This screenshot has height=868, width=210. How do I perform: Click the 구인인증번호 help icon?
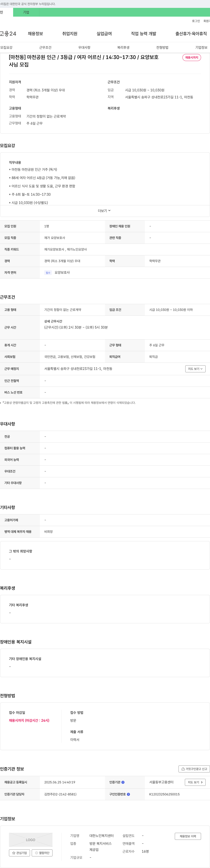128,794
